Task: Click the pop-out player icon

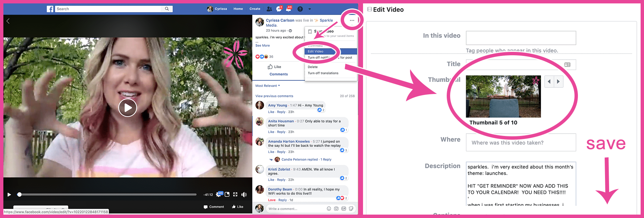Action: click(227, 194)
